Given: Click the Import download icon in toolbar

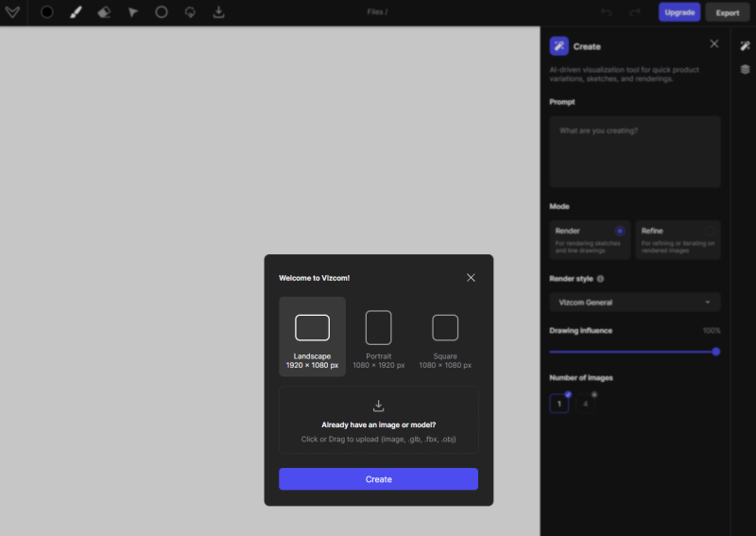Looking at the screenshot, I should [x=219, y=12].
